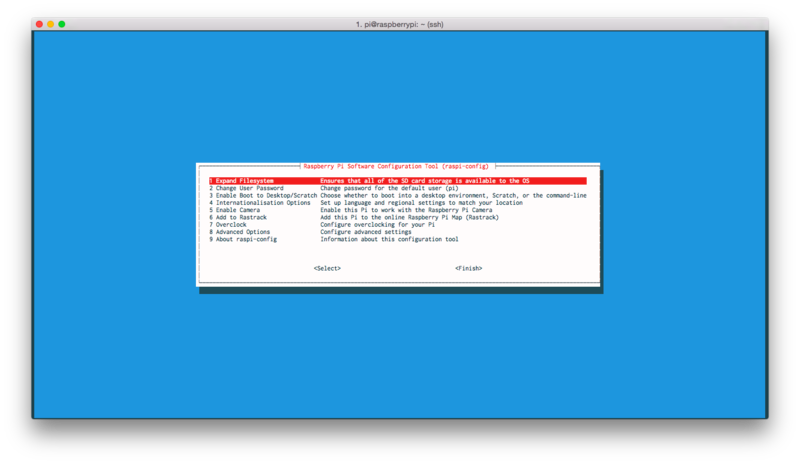Choose Change User Password option
The height and width of the screenshot is (464, 800).
[246, 188]
